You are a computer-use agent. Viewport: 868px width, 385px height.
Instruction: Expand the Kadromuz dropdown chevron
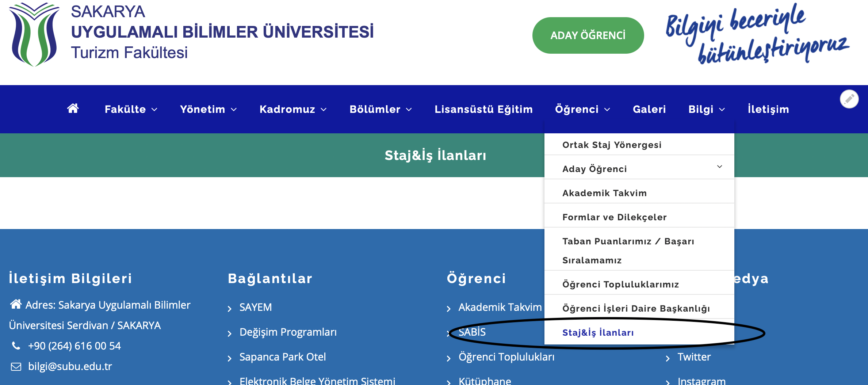point(324,110)
